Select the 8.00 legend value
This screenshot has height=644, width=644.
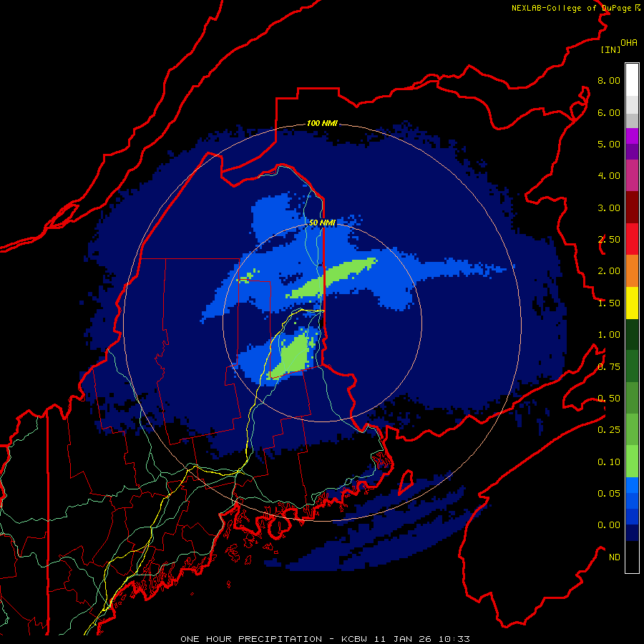tap(609, 80)
